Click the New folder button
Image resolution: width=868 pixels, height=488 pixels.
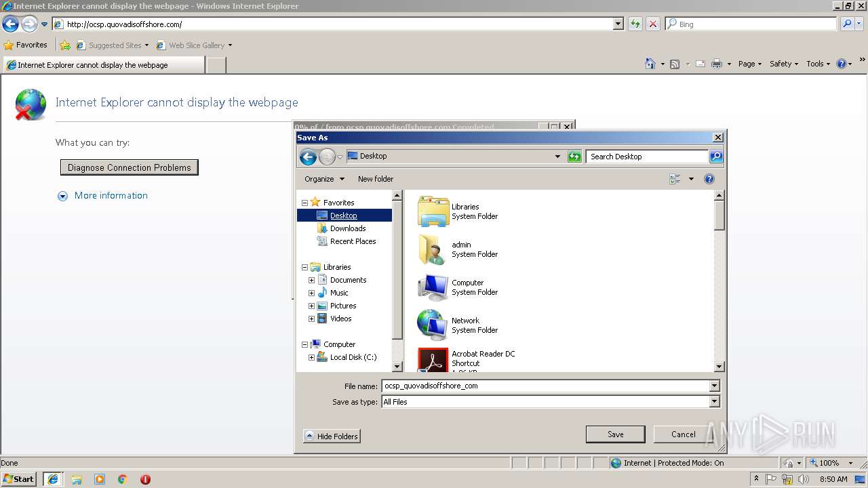pyautogui.click(x=376, y=179)
